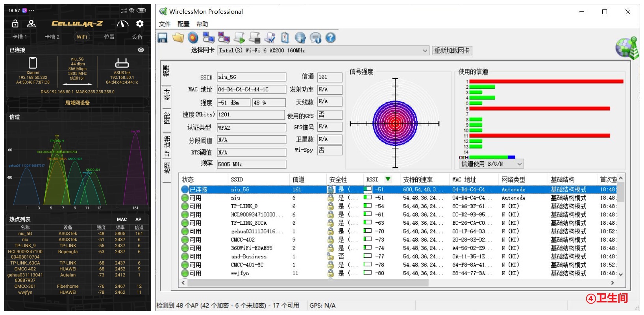644x315 pixels.
Task: Tap the map pin icon in Cellular-Z header
Action: coord(31,24)
